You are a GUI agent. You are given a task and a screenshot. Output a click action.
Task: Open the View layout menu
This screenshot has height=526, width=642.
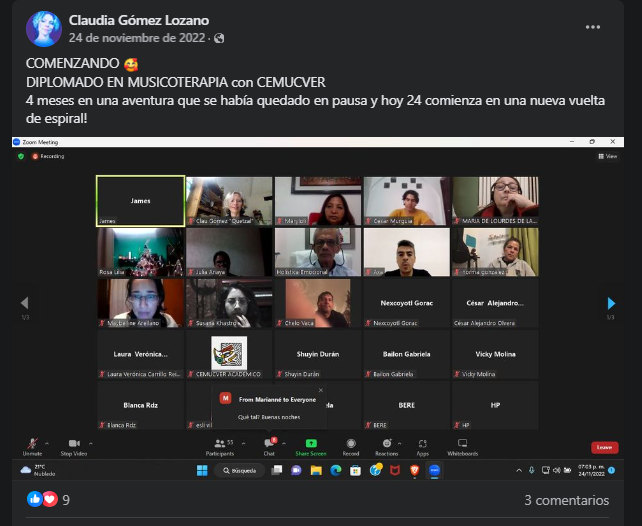click(609, 156)
